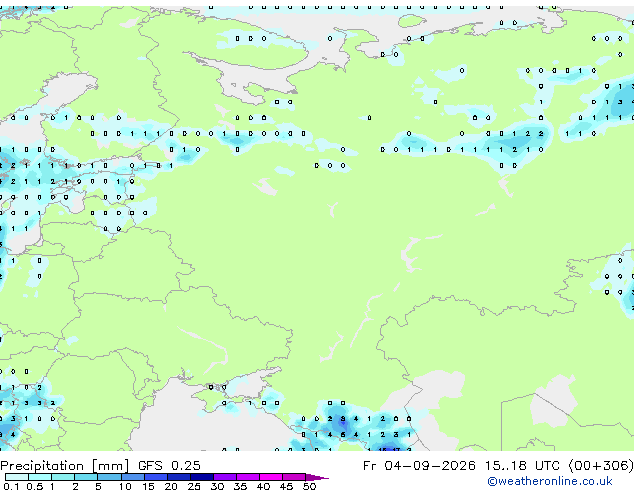Pick the legend swatch between 20 and 25

pyautogui.click(x=179, y=477)
